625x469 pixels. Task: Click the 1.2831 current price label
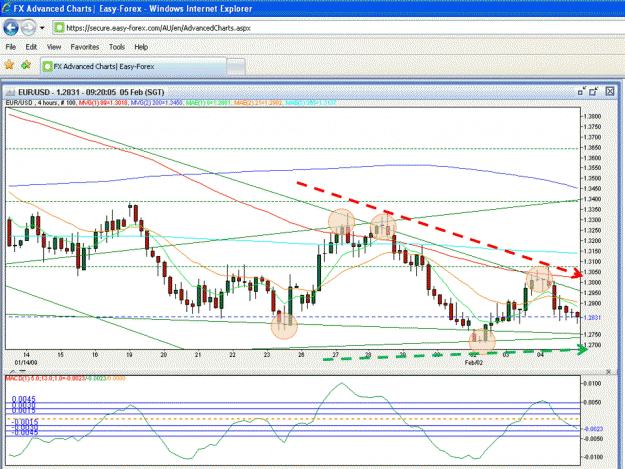tap(592, 318)
